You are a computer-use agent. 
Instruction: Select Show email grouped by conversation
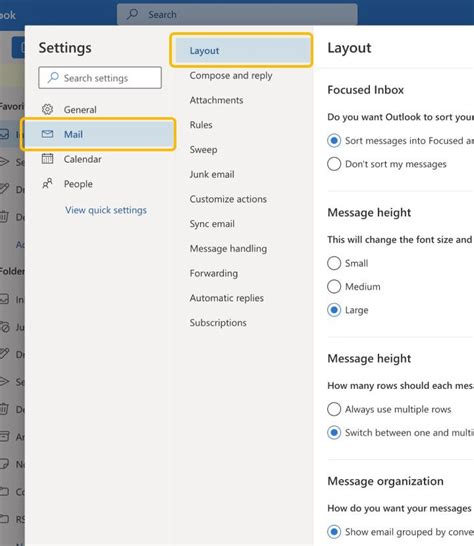coord(334,532)
